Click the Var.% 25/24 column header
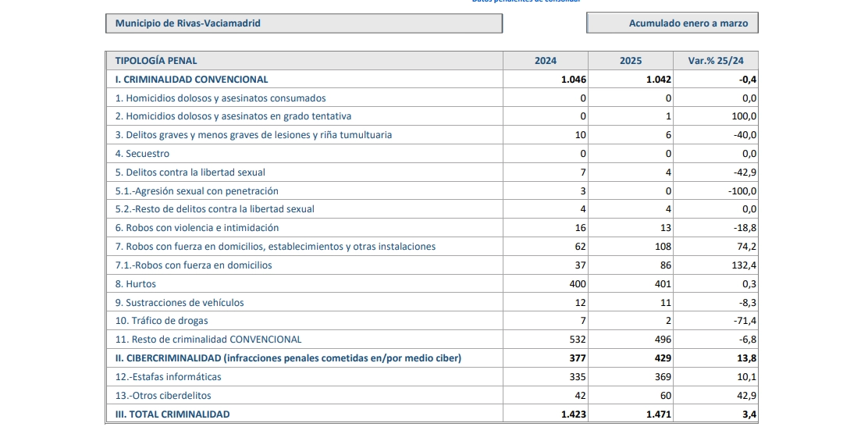Screen dimensions: 868x434 (x=715, y=61)
